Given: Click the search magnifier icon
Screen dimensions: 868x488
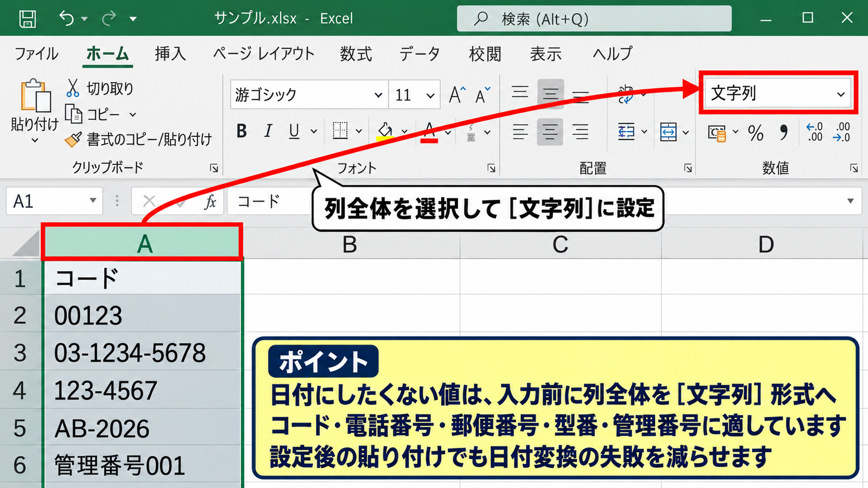Looking at the screenshot, I should coord(481,19).
